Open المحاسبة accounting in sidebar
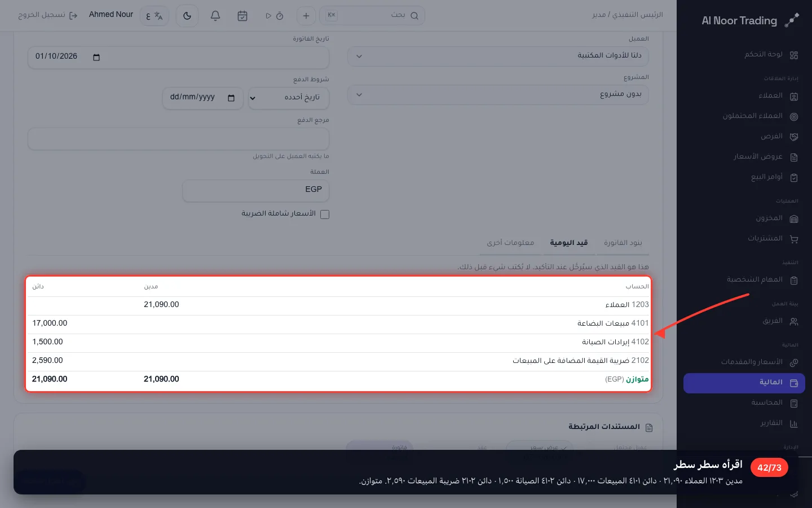 (x=744, y=403)
